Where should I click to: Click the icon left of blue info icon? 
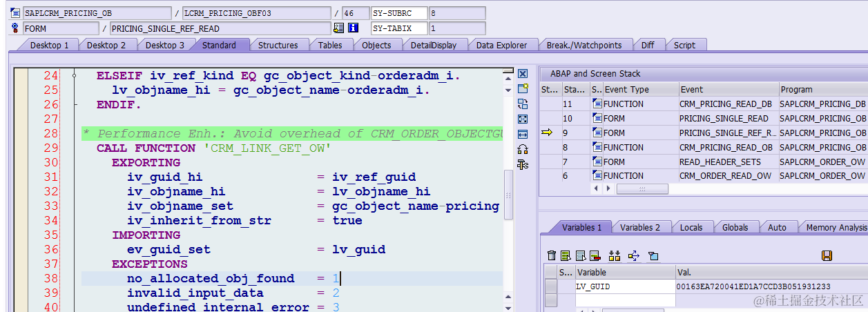(338, 28)
